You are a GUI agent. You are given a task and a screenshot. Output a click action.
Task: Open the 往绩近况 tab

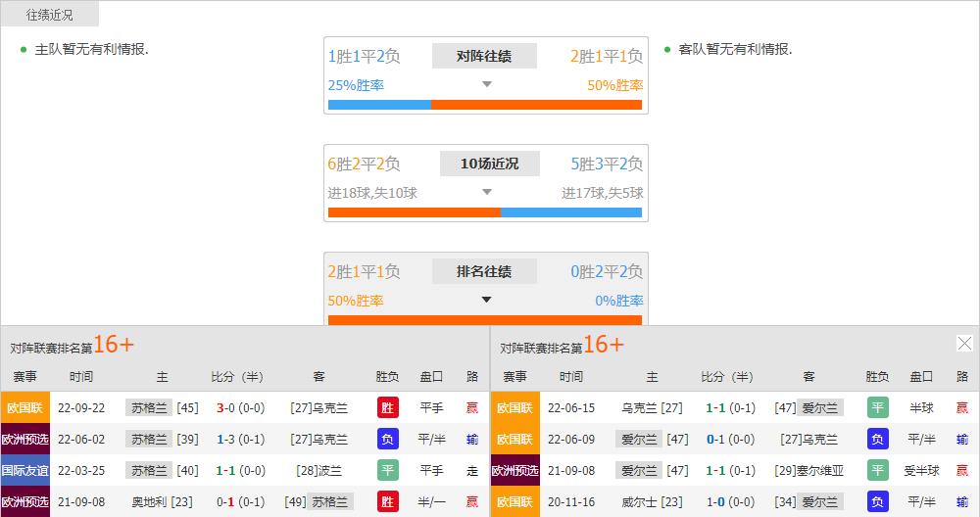pos(49,15)
